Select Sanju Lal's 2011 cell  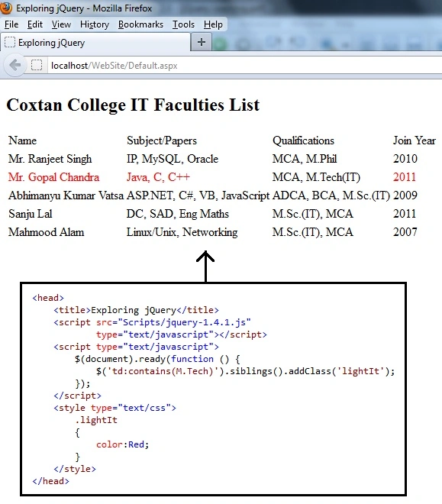405,214
